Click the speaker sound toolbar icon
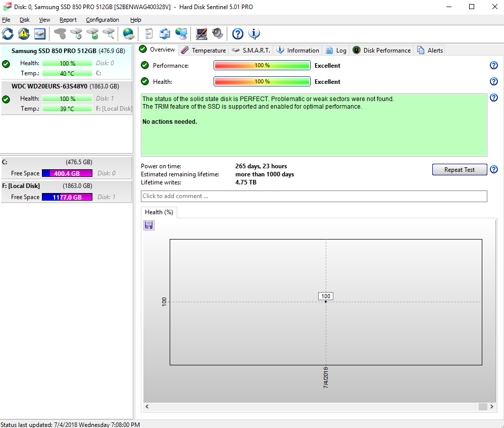Screen dimensions: 504x428 [x=218, y=34]
